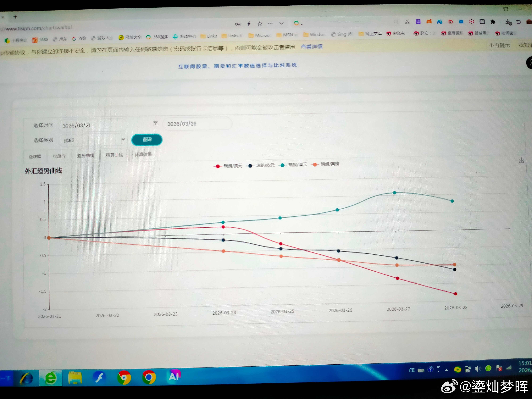Click the bookmark star icon in address bar
532x399 pixels.
point(260,24)
